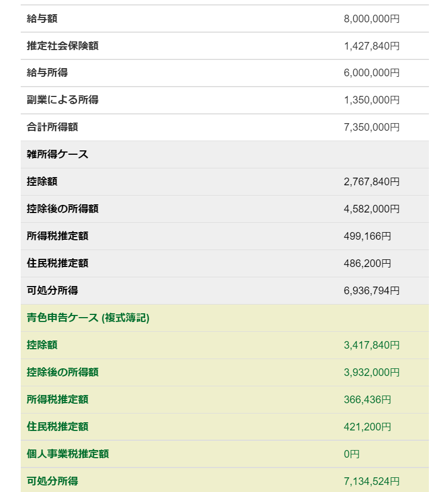Image resolution: width=448 pixels, height=492 pixels.
Task: Click the 雑所得ケース section header
Action: click(57, 155)
